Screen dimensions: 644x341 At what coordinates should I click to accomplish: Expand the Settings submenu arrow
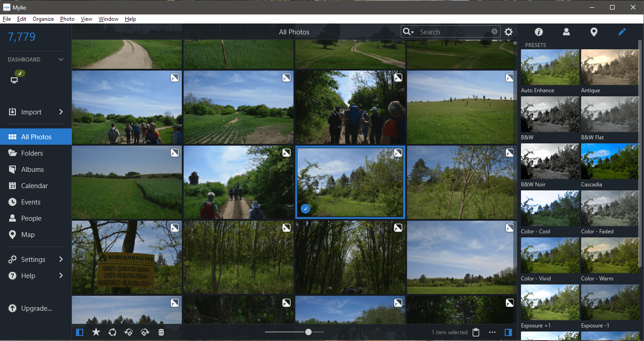61,259
